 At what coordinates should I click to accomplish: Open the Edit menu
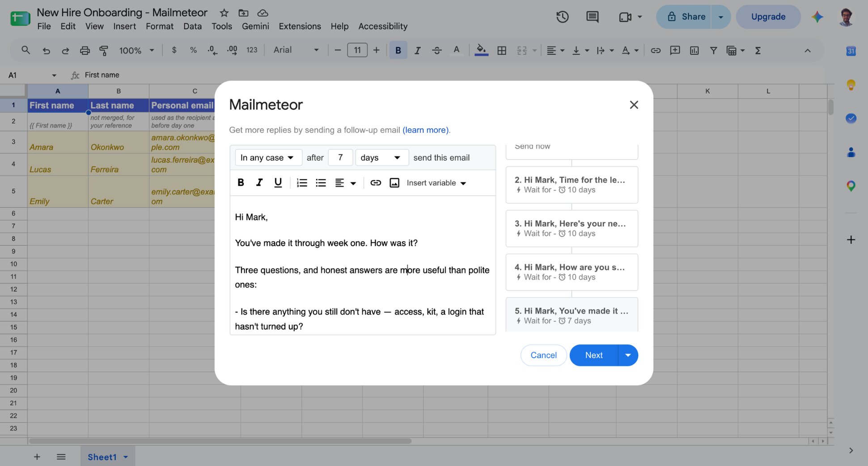click(68, 26)
